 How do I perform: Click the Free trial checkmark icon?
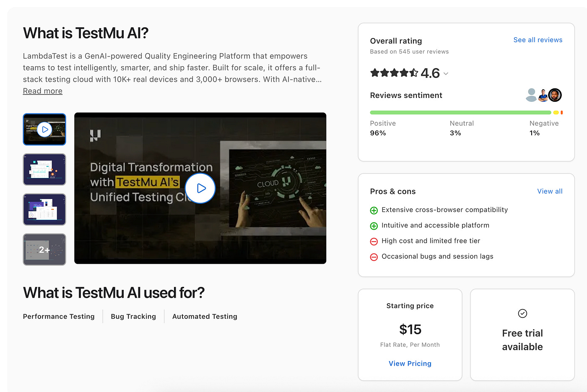(x=522, y=313)
